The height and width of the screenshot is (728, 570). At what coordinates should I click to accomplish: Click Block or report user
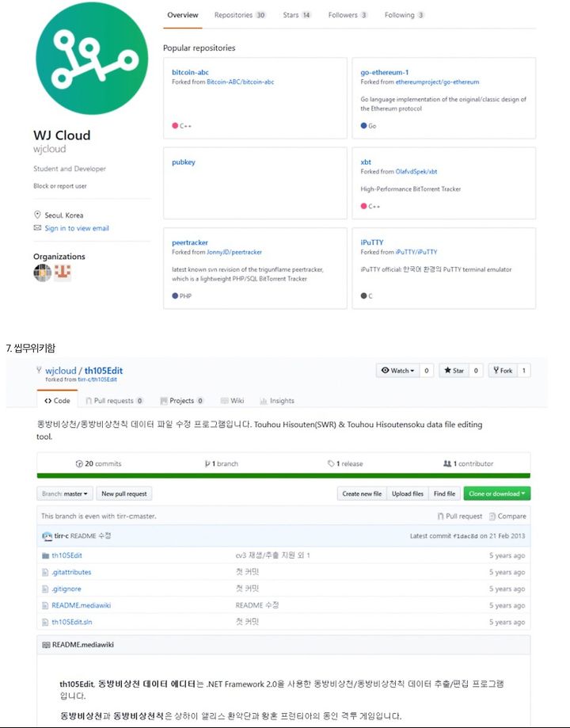click(x=60, y=186)
